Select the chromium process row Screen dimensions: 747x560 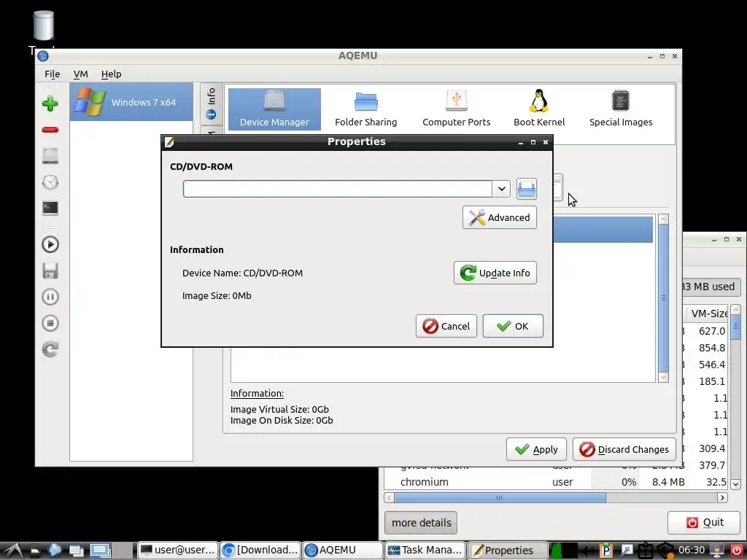coord(555,482)
